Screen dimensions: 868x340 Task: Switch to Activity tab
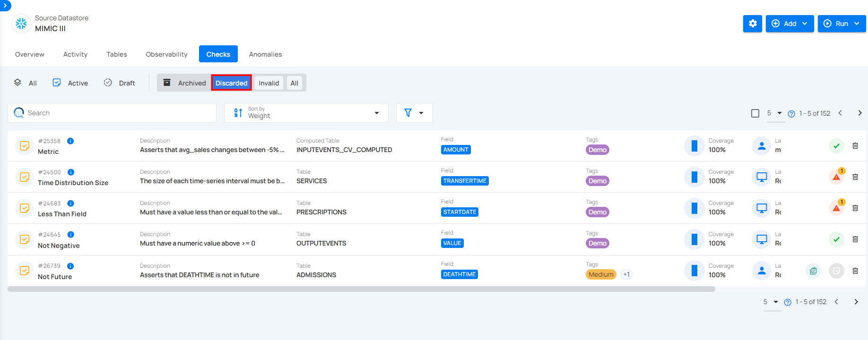75,54
